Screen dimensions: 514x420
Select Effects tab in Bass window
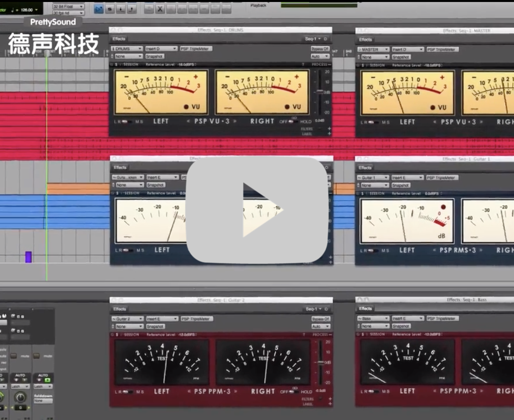365,308
